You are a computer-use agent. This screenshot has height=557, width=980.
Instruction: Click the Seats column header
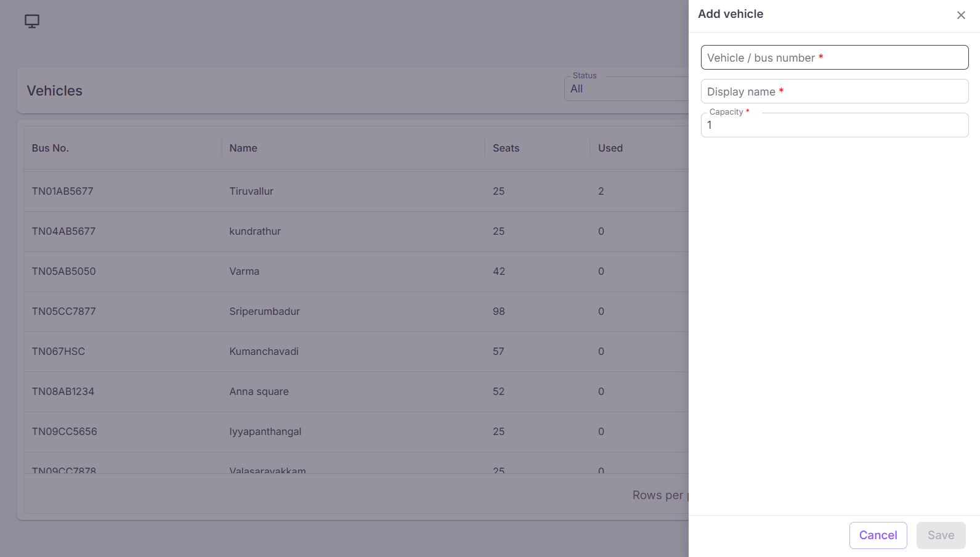point(506,148)
